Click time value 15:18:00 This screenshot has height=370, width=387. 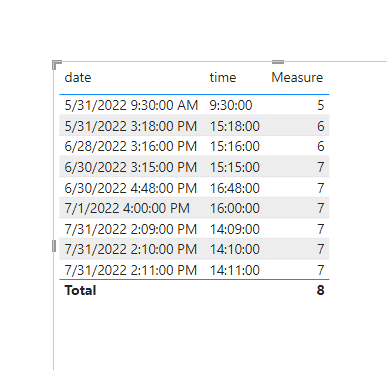(x=235, y=126)
